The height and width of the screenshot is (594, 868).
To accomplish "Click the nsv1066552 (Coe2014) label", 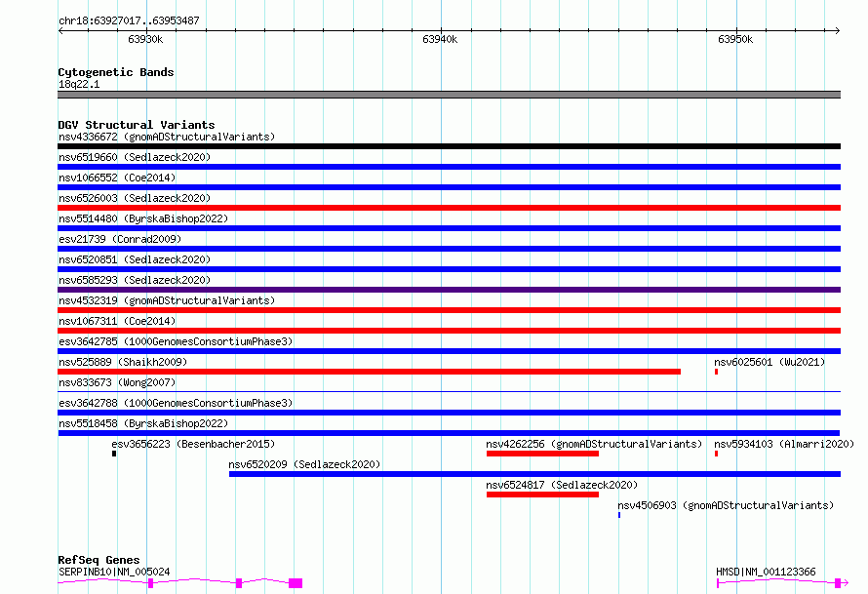I will (x=117, y=178).
